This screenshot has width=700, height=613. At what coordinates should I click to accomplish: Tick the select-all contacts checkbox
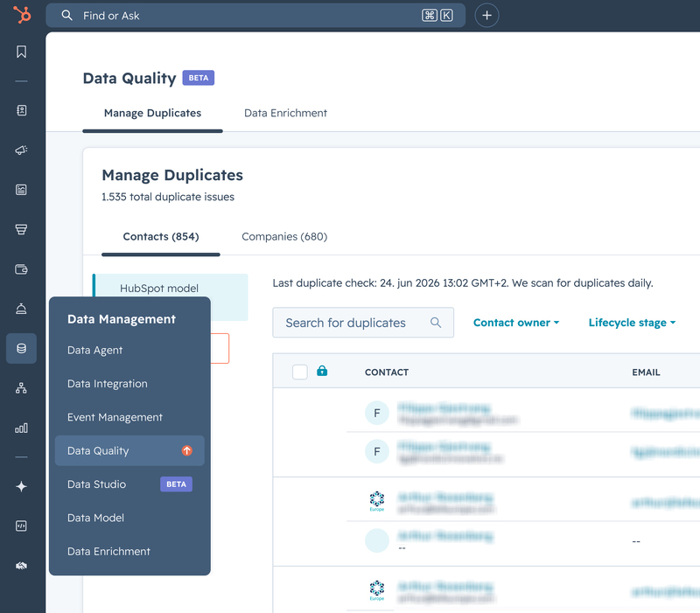coord(300,372)
